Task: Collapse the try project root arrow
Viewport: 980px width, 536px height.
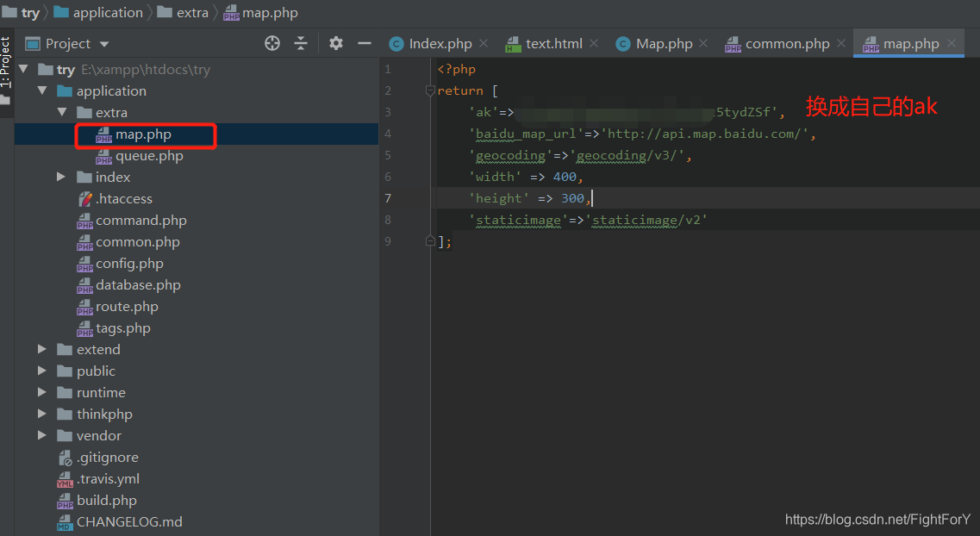Action: (24, 69)
